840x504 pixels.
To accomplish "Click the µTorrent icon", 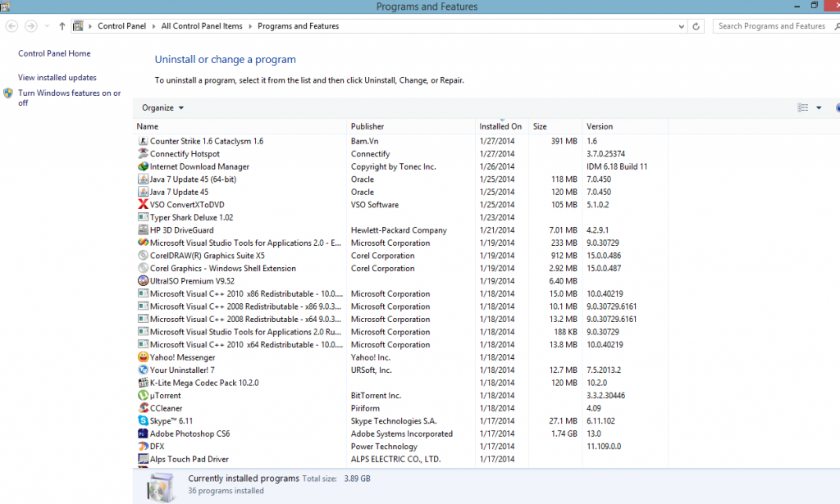I will pyautogui.click(x=143, y=395).
